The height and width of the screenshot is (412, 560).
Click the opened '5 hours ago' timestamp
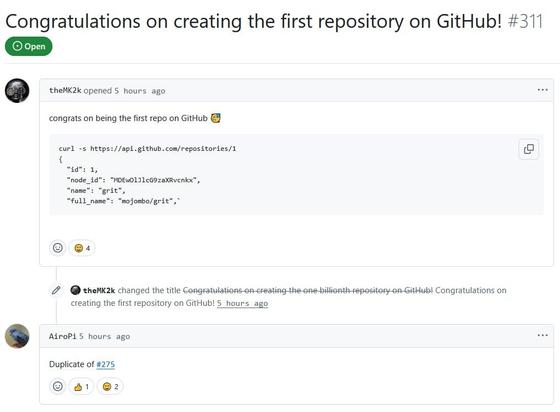(x=140, y=91)
